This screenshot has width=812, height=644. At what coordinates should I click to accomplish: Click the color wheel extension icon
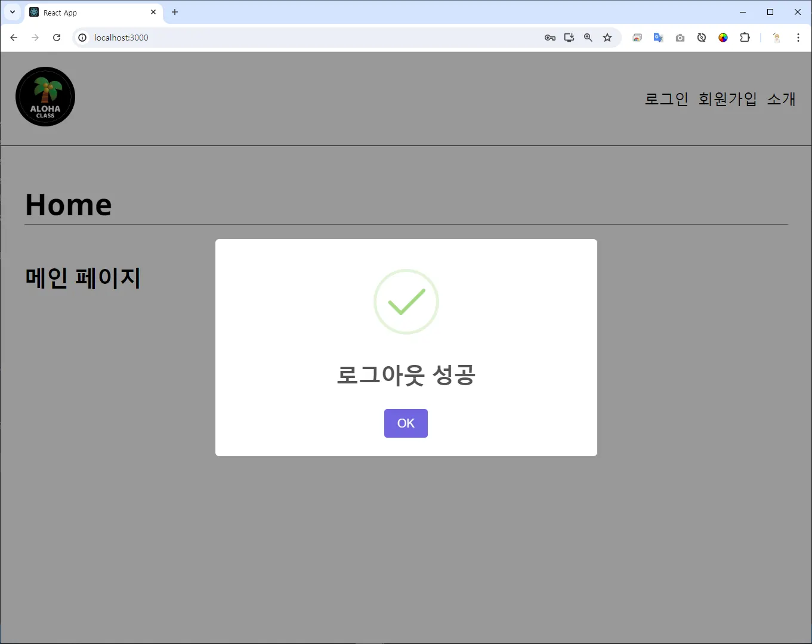[723, 38]
